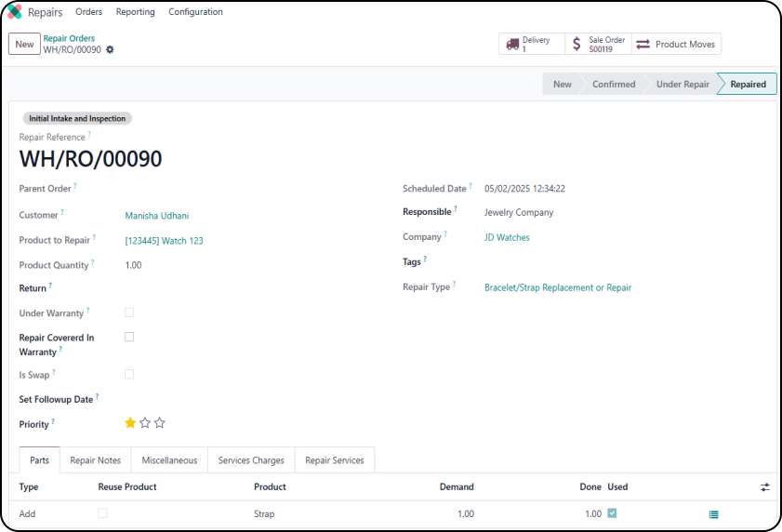
Task: Toggle the Under Warranty checkbox
Action: (x=129, y=313)
